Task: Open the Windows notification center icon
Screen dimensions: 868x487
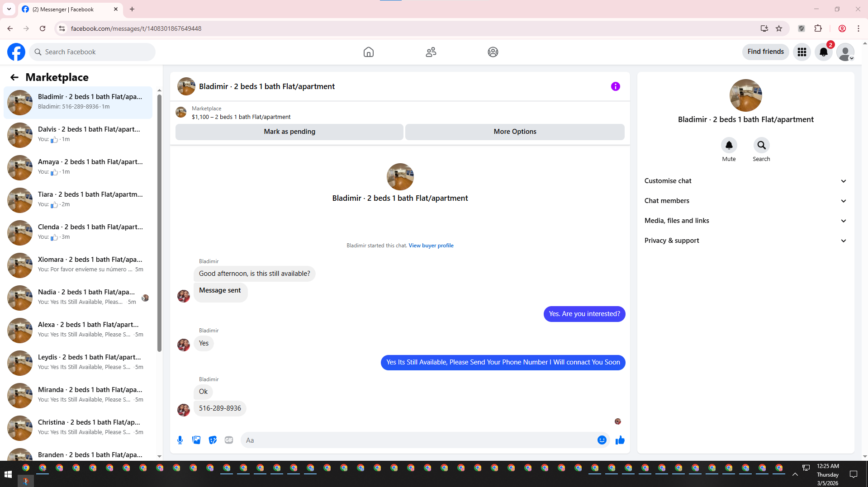Action: [x=854, y=474]
